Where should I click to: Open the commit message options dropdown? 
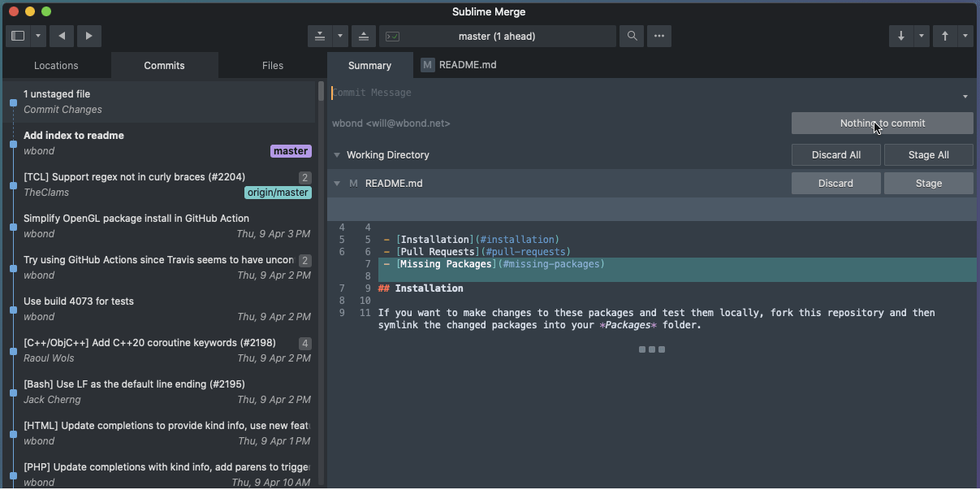965,95
